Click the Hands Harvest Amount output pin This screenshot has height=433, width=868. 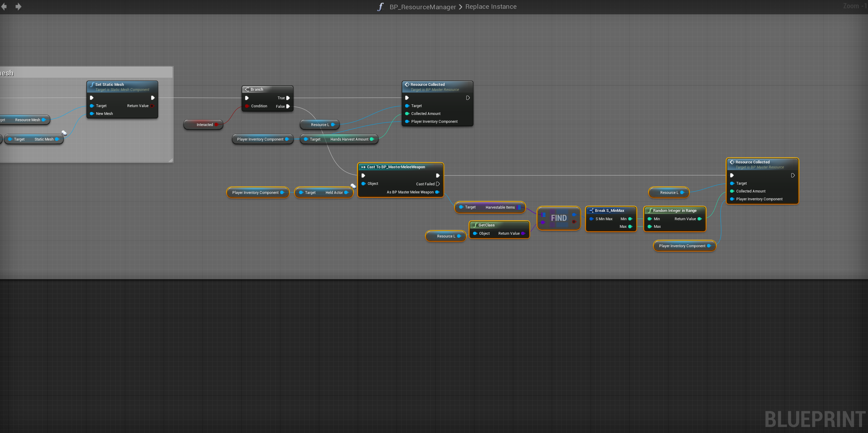point(372,139)
